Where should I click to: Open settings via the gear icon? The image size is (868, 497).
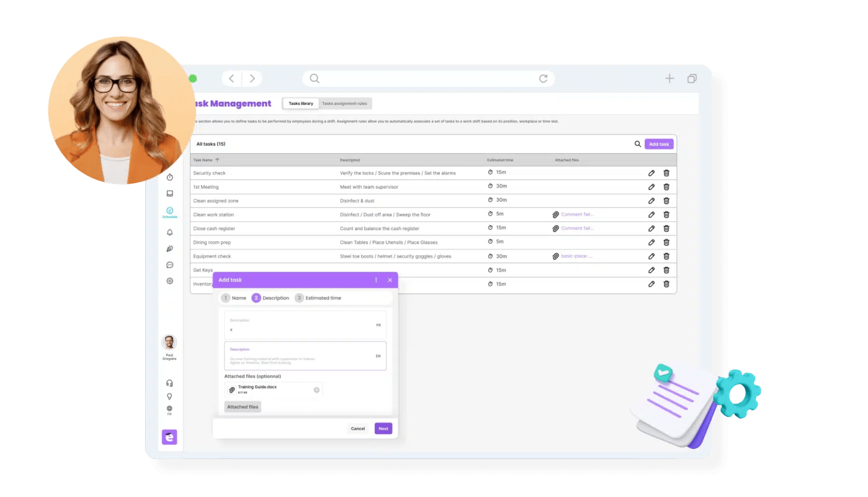click(x=169, y=280)
